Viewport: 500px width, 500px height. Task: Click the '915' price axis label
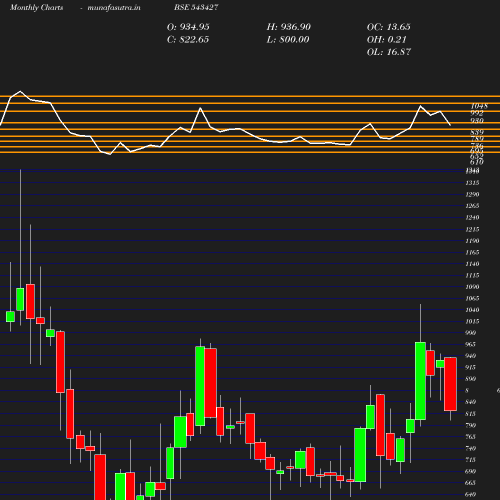[471, 367]
